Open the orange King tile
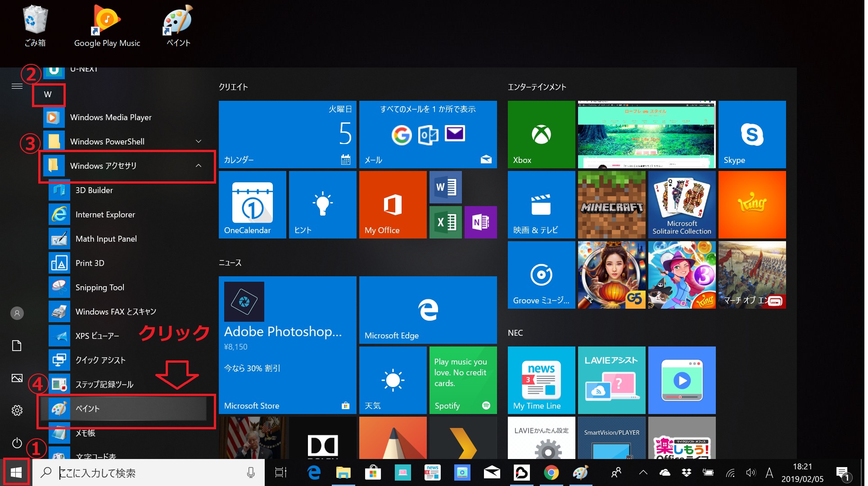 point(752,205)
